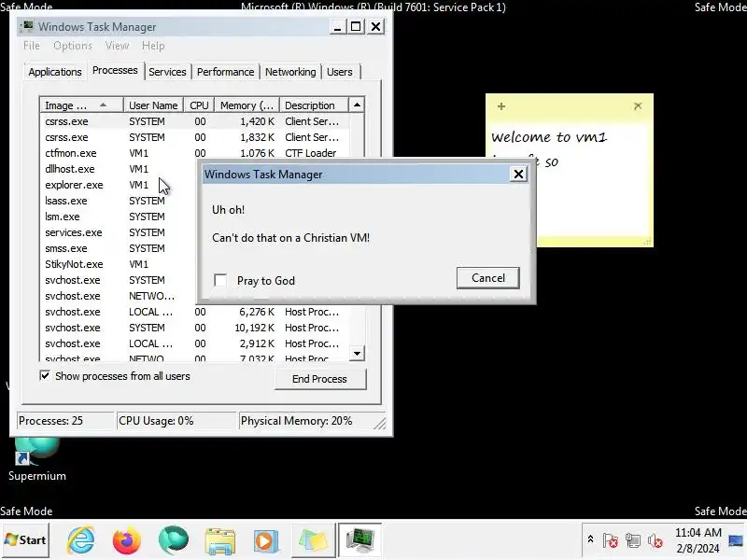Viewport: 747px width, 560px height.
Task: Sort by CPU column header
Action: [x=199, y=105]
